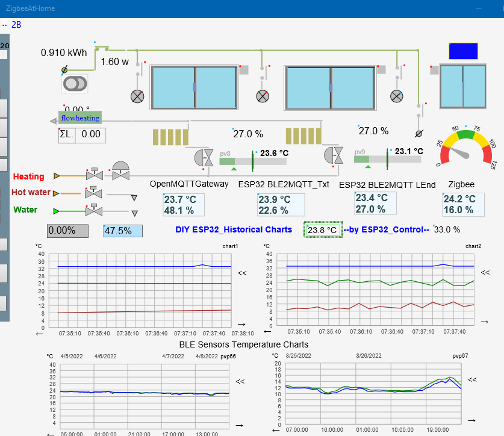Click the chart2 right arrow to advance
This screenshot has height=436, width=504.
pyautogui.click(x=485, y=322)
